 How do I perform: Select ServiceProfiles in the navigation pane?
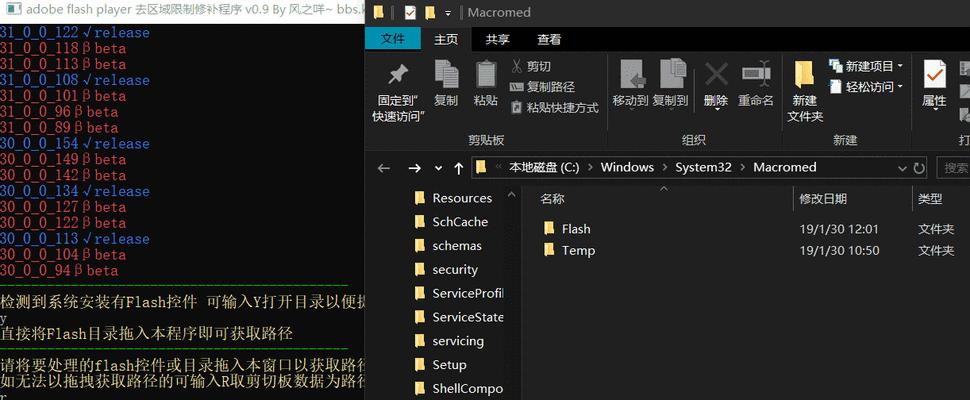(x=459, y=293)
